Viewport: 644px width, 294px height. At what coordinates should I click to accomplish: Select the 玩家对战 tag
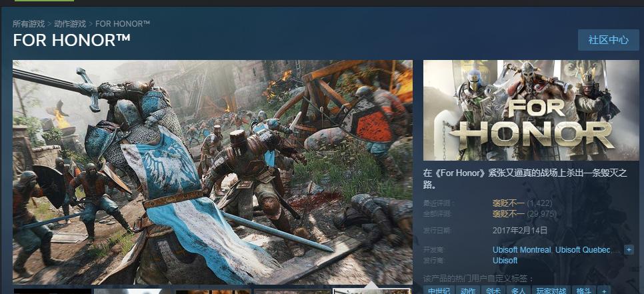click(x=551, y=290)
